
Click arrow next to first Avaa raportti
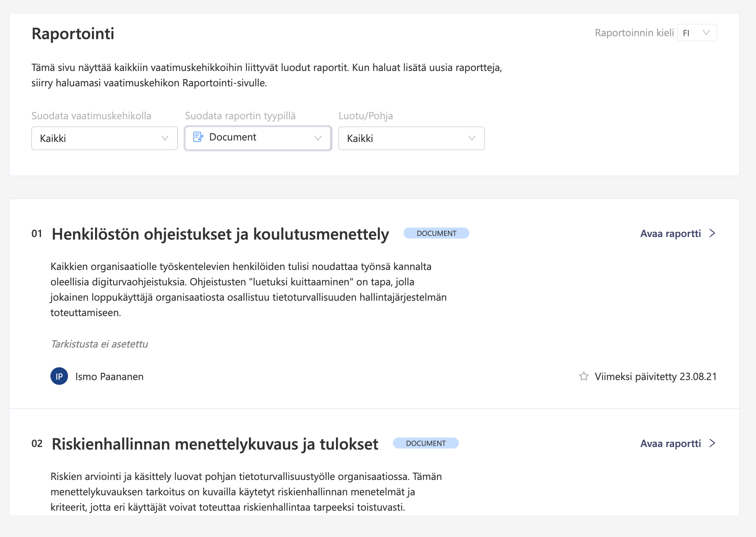click(712, 233)
